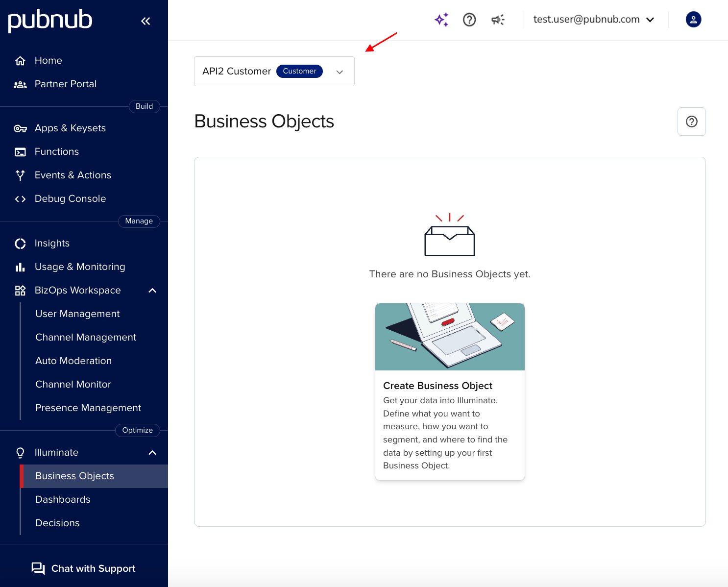Viewport: 728px width, 587px height.
Task: Open the Decisions page
Action: pos(57,523)
